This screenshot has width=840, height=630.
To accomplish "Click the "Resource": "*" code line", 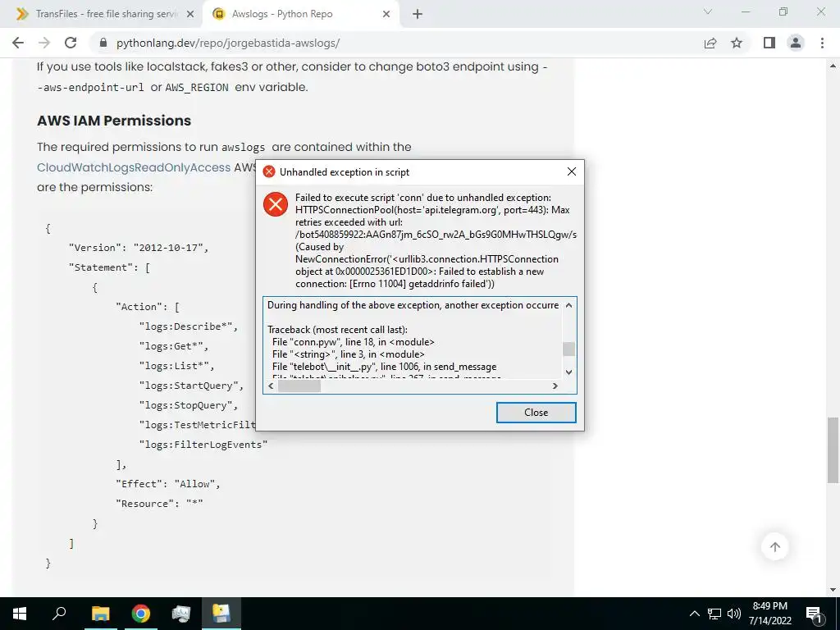I will click(x=159, y=504).
